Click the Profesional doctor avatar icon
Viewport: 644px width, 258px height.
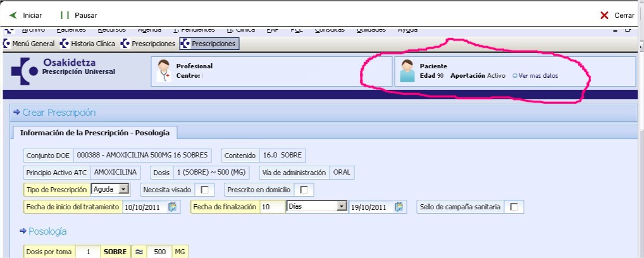click(164, 71)
